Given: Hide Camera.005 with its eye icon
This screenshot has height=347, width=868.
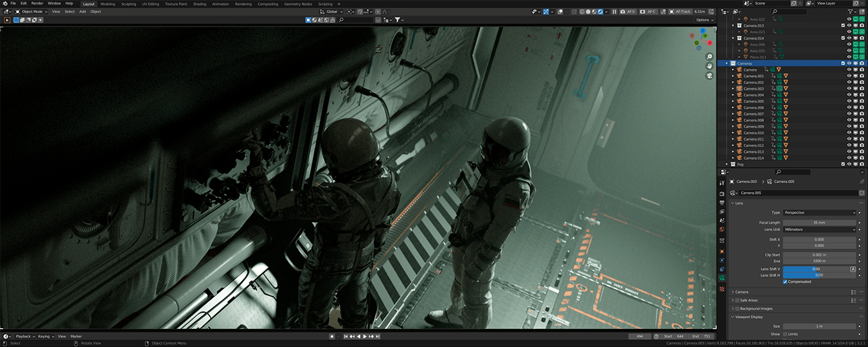Looking at the screenshot, I should [x=849, y=101].
